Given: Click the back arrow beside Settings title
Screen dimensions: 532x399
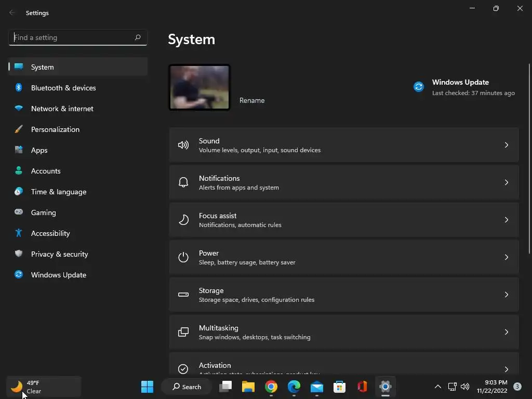Looking at the screenshot, I should click(x=12, y=12).
